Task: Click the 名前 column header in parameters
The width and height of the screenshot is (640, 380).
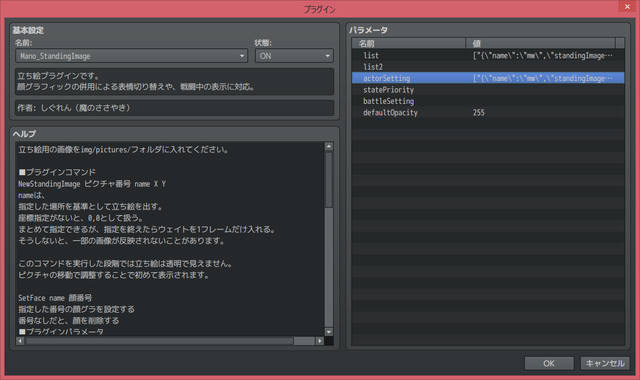Action: [x=409, y=43]
